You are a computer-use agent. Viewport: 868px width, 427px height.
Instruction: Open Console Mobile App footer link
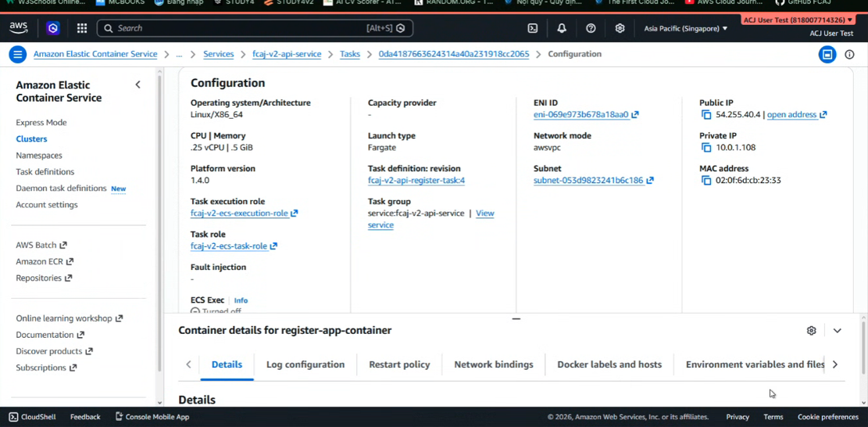[x=152, y=417]
